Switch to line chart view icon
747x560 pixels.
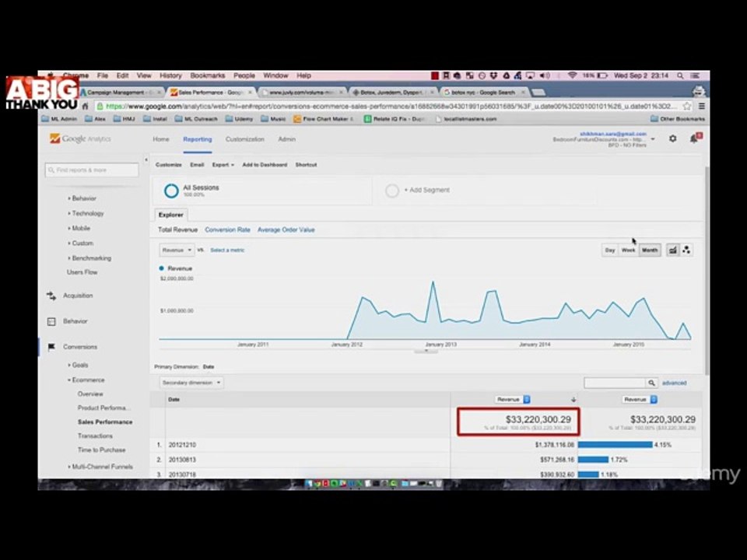click(672, 250)
